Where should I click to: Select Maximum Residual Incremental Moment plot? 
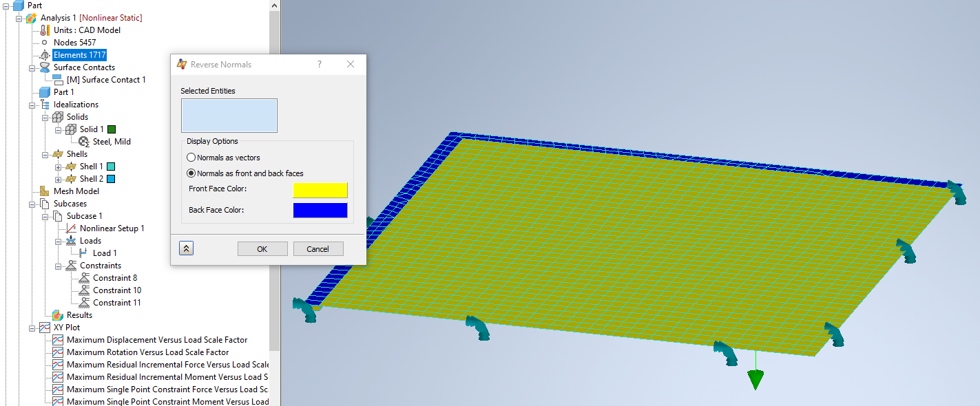167,377
